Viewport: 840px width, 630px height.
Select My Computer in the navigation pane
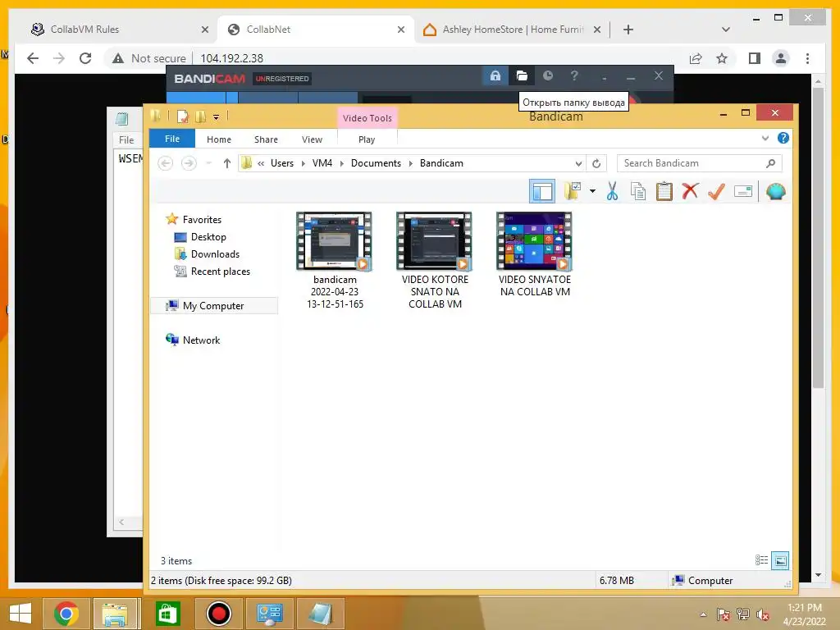pos(213,305)
